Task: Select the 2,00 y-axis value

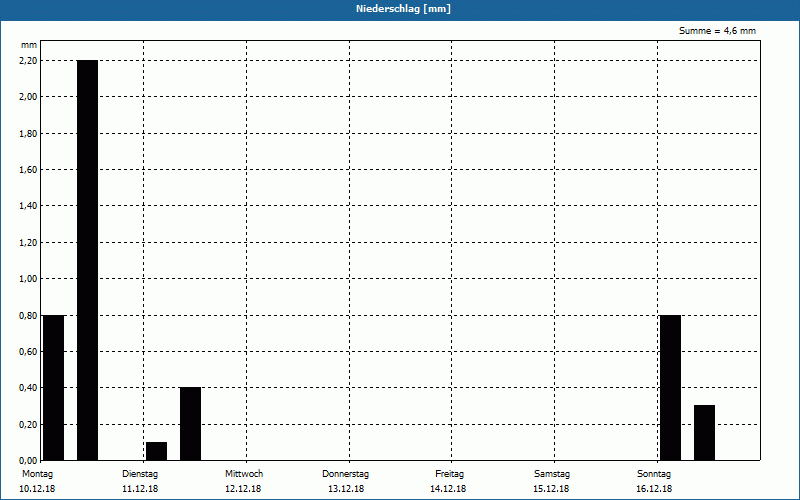Action: 28,97
